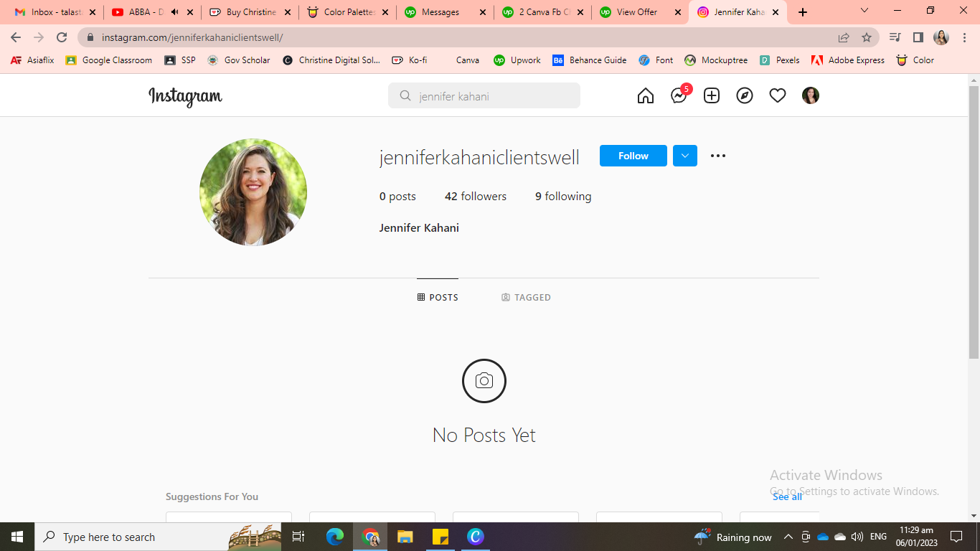The height and width of the screenshot is (551, 980).
Task: Expand similar accounts dropdown arrow
Action: coord(685,156)
